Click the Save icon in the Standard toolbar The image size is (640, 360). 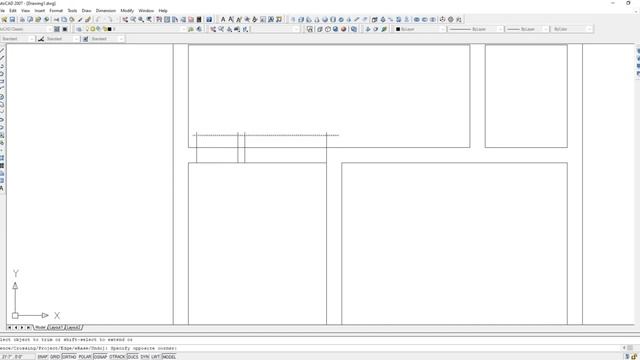tap(12, 19)
